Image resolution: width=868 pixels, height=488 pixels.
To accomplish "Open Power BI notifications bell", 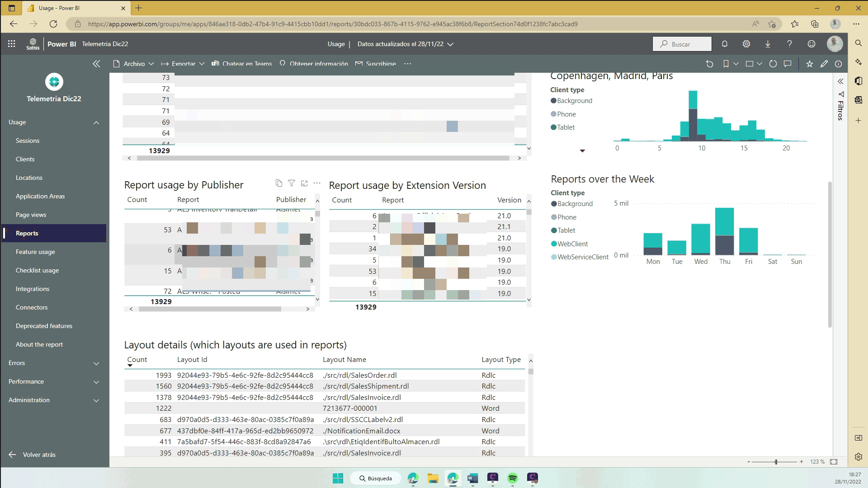I will click(x=725, y=44).
